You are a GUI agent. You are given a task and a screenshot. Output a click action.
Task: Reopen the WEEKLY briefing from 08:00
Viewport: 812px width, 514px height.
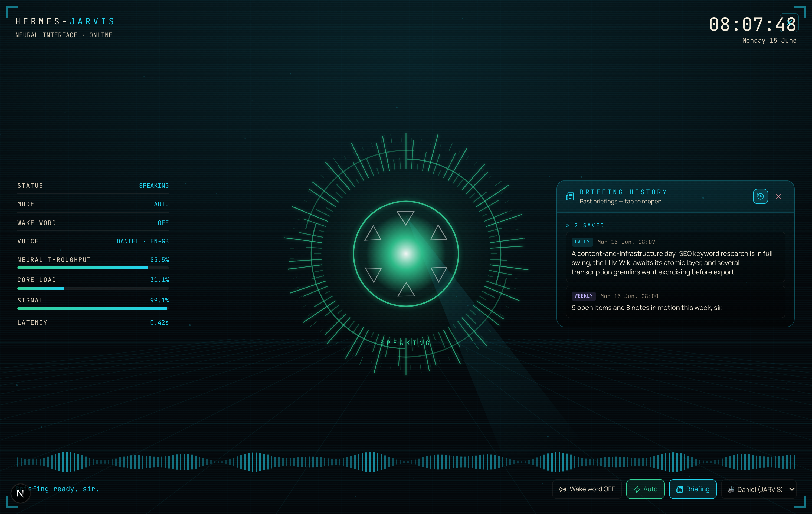[675, 302]
